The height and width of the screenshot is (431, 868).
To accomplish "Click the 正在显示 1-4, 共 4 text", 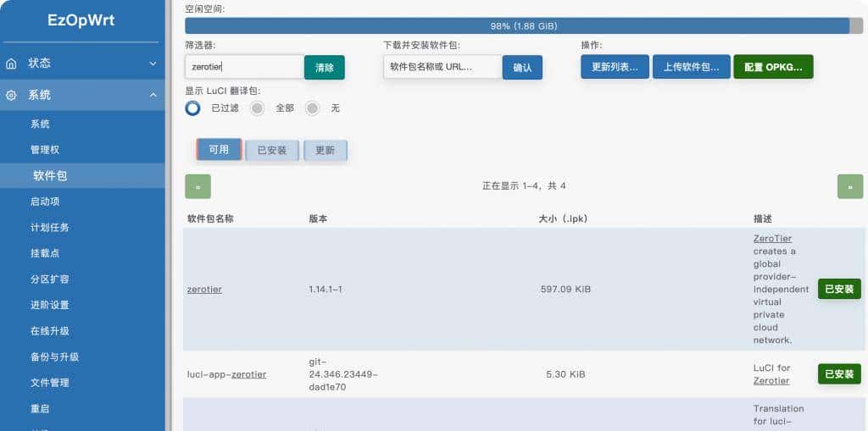I will 524,186.
